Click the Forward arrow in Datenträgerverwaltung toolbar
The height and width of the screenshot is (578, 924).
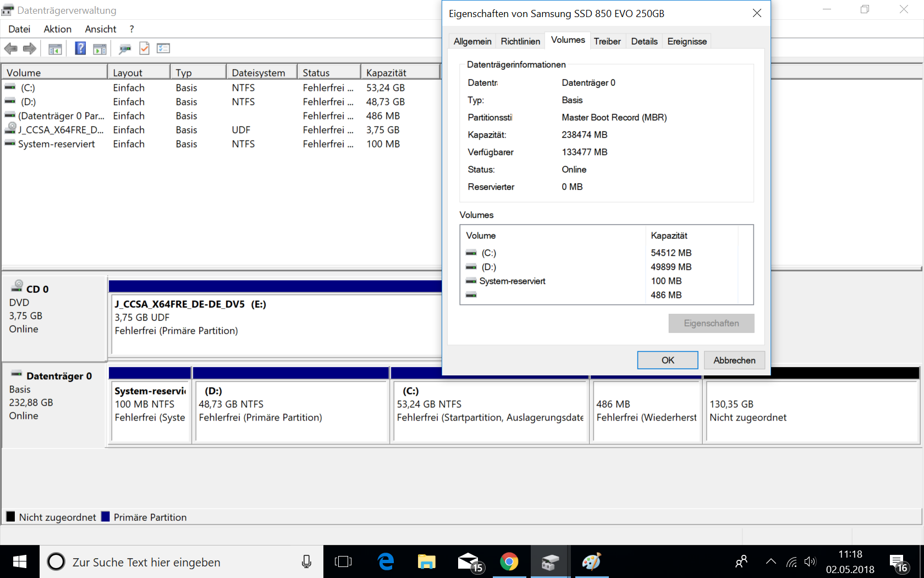tap(30, 48)
